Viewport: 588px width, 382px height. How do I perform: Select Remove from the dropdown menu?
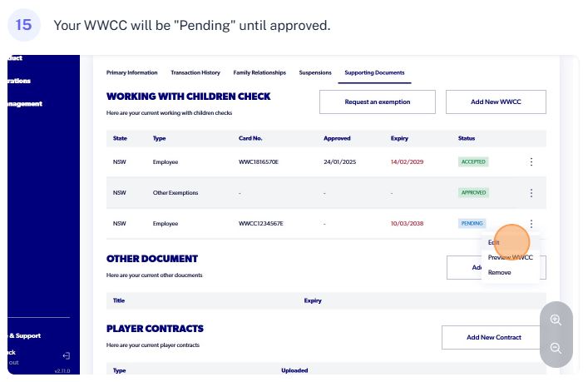(499, 272)
